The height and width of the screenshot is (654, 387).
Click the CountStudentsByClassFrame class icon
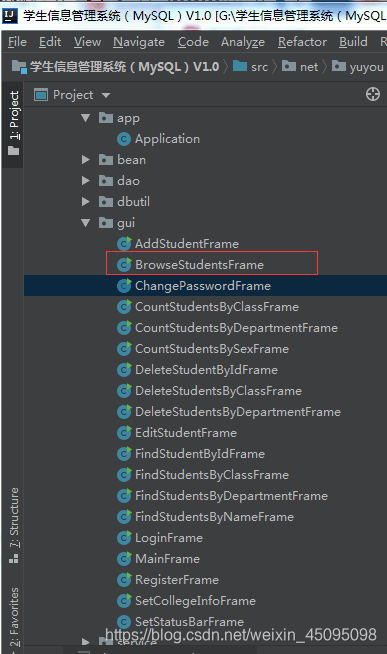click(x=124, y=307)
